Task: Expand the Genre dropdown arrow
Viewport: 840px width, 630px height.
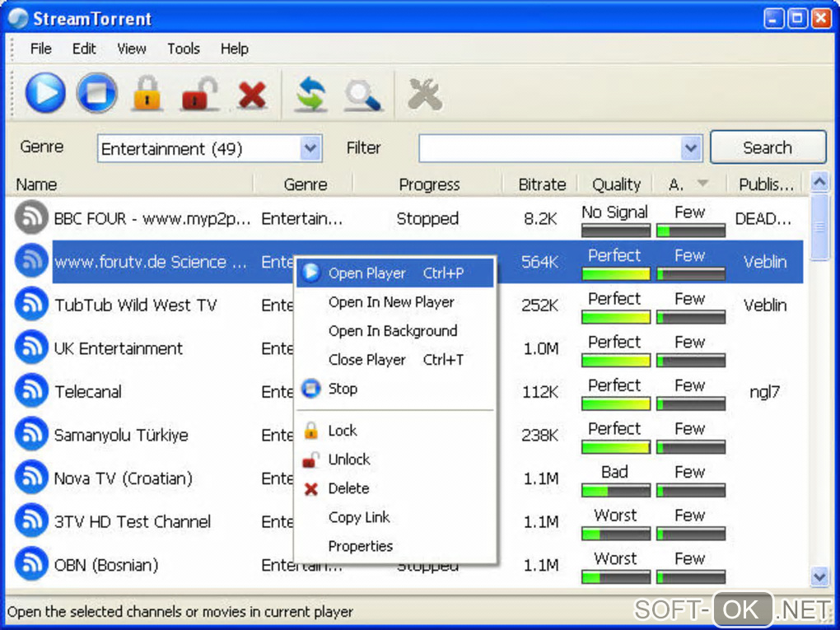Action: [310, 148]
